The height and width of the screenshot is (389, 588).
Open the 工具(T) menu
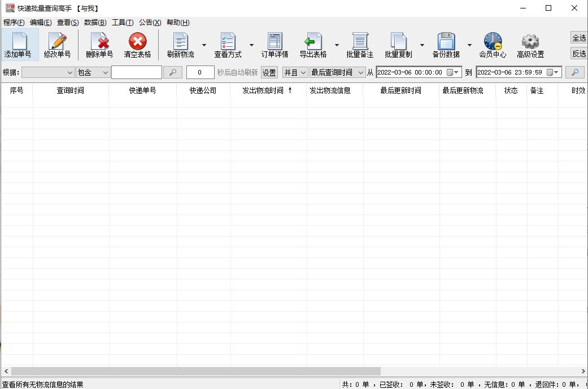pos(123,23)
